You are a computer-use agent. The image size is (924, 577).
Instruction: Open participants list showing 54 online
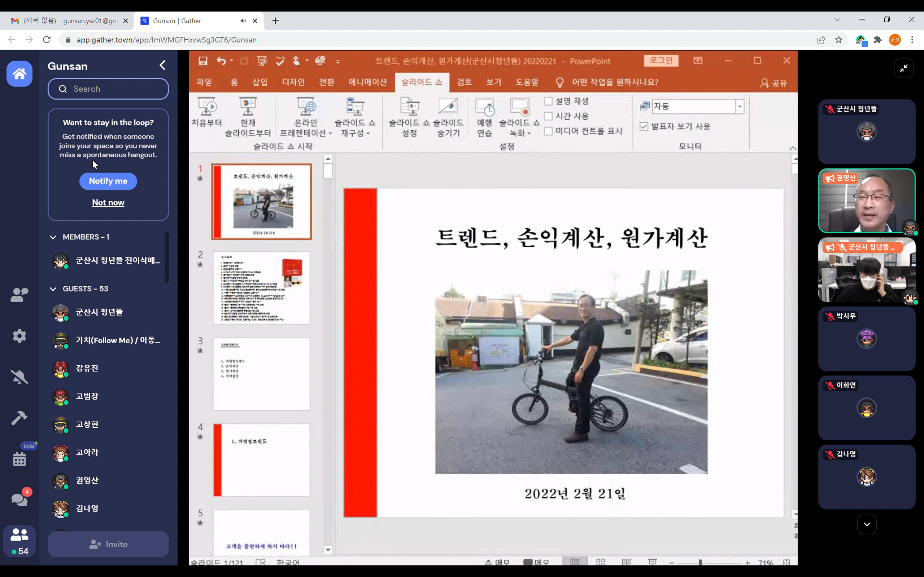(x=19, y=541)
